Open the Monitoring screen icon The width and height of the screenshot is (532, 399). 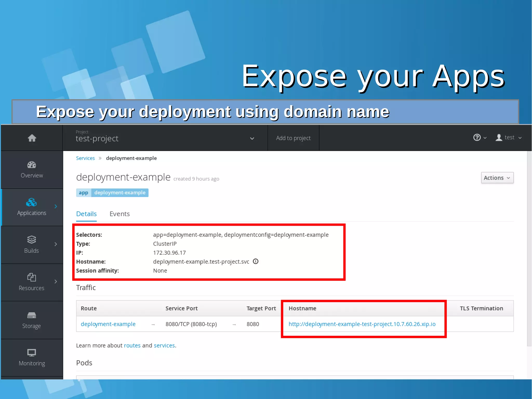click(31, 353)
